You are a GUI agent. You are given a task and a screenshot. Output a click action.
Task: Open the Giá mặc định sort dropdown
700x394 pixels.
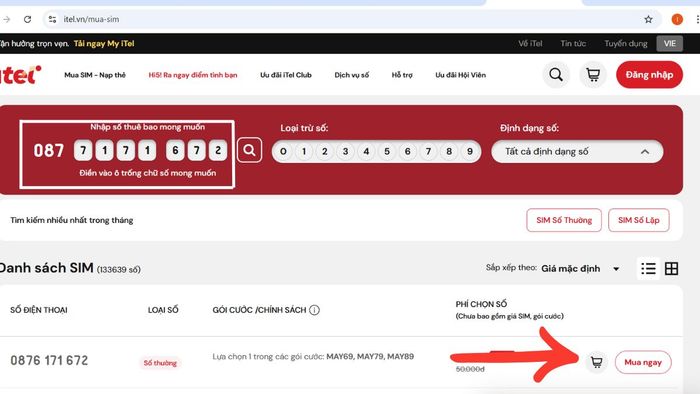(580, 269)
